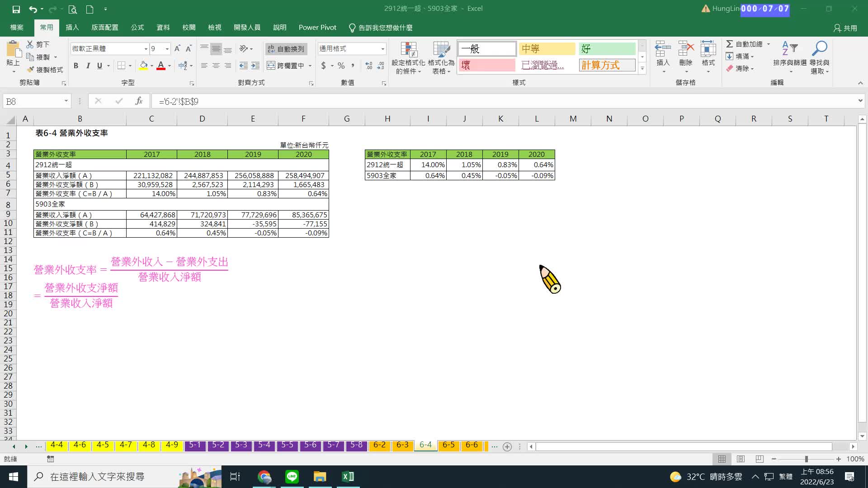Undo the last action
The width and height of the screenshot is (868, 488).
tap(33, 9)
